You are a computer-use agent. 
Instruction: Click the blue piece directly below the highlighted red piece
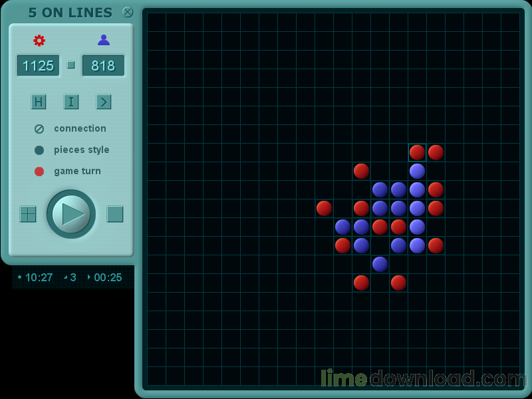click(417, 171)
